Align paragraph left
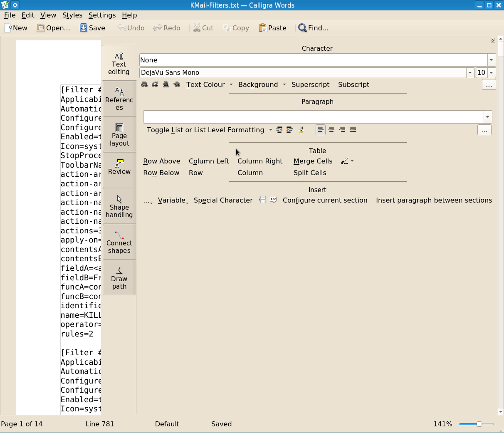The width and height of the screenshot is (504, 433). tap(321, 130)
